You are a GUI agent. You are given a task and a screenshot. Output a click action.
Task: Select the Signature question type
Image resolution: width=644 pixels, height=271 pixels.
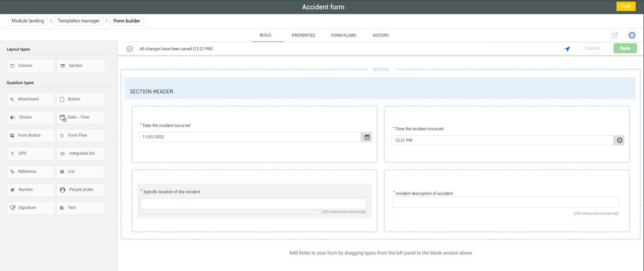[30, 208]
